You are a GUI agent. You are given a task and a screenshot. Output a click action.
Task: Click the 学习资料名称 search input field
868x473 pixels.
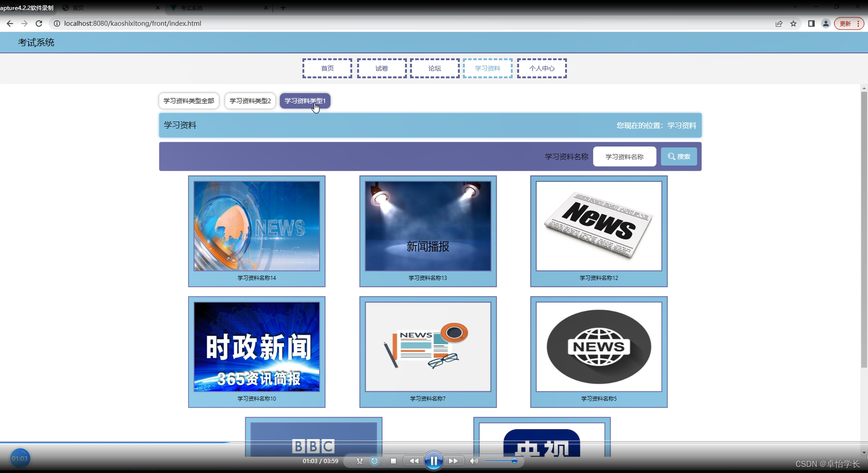click(x=625, y=156)
